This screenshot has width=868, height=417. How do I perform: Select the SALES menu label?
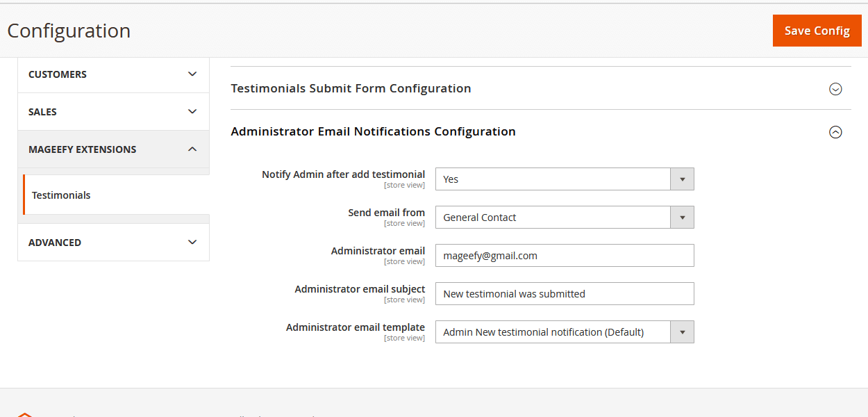coord(42,112)
